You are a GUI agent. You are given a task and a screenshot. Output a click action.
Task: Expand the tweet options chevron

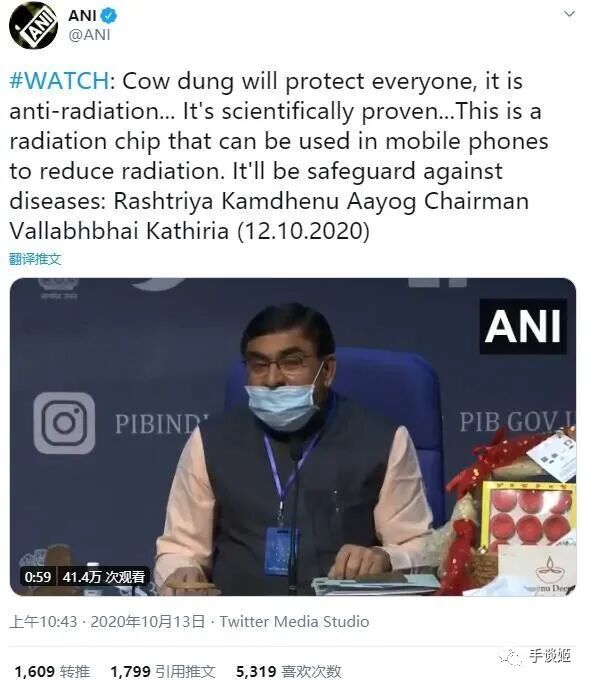[x=569, y=14]
